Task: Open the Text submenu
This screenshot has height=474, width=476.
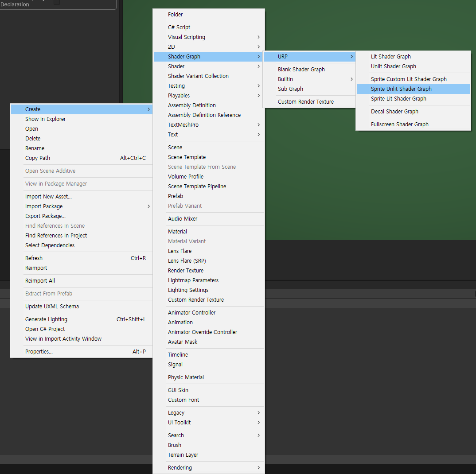Action: (x=209, y=134)
